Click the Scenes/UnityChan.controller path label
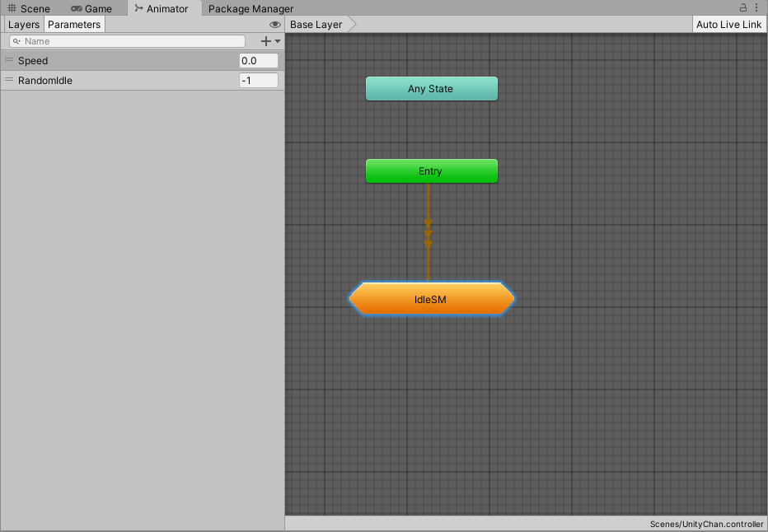Image resolution: width=768 pixels, height=532 pixels. coord(706,524)
